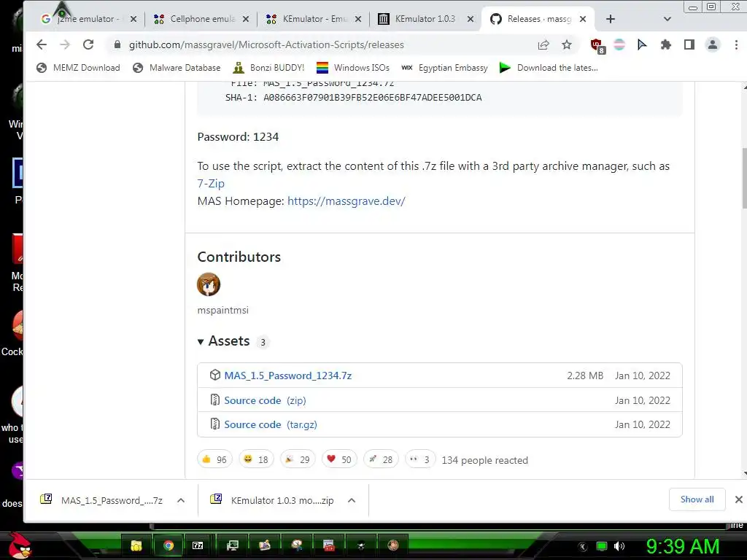Expand the tab search dropdown
This screenshot has height=560, width=747.
[x=667, y=19]
